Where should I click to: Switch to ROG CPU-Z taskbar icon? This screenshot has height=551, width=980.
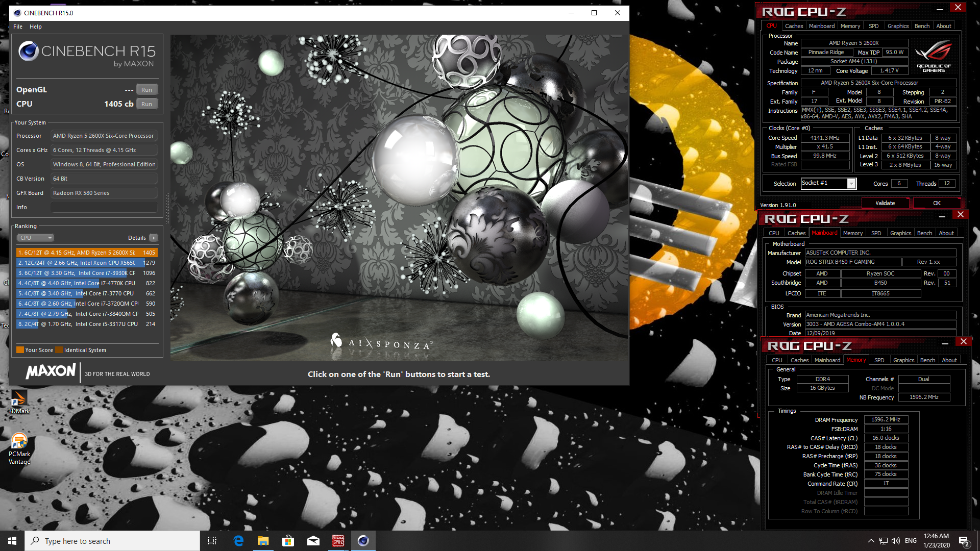click(338, 541)
